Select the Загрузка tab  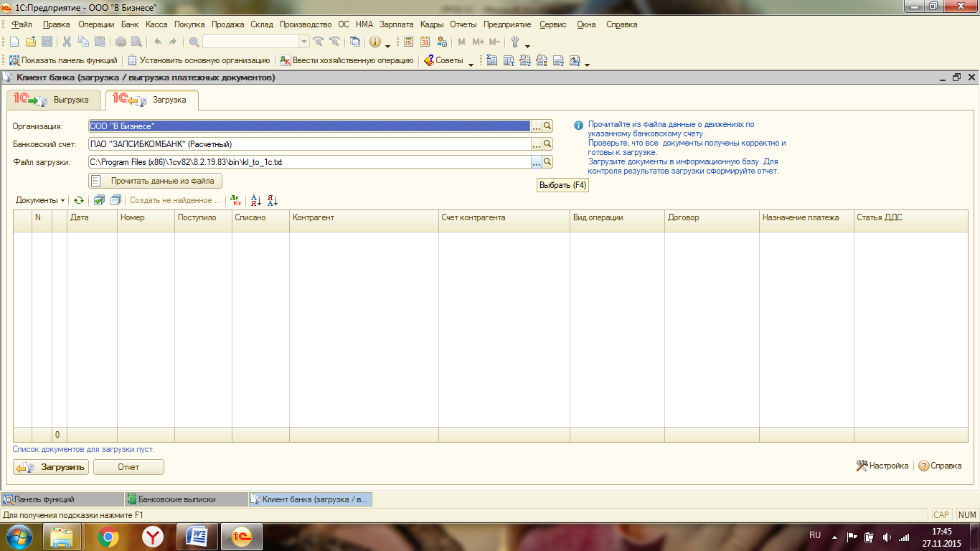coord(151,100)
